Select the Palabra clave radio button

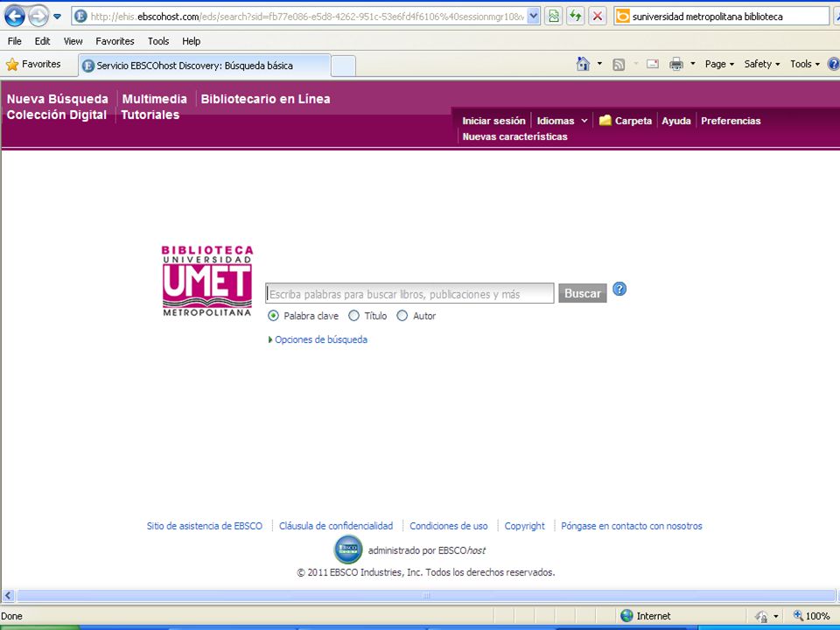tap(273, 316)
